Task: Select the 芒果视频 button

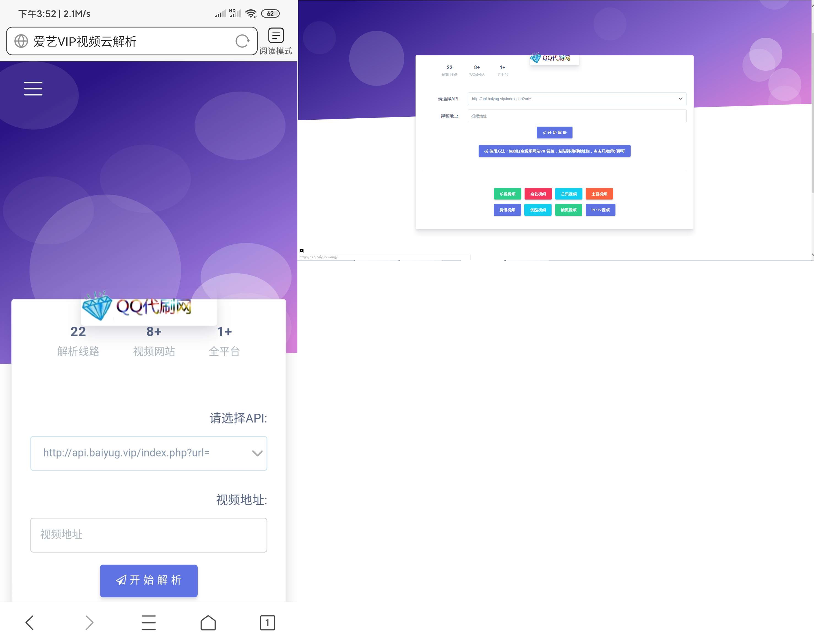Action: pyautogui.click(x=568, y=194)
